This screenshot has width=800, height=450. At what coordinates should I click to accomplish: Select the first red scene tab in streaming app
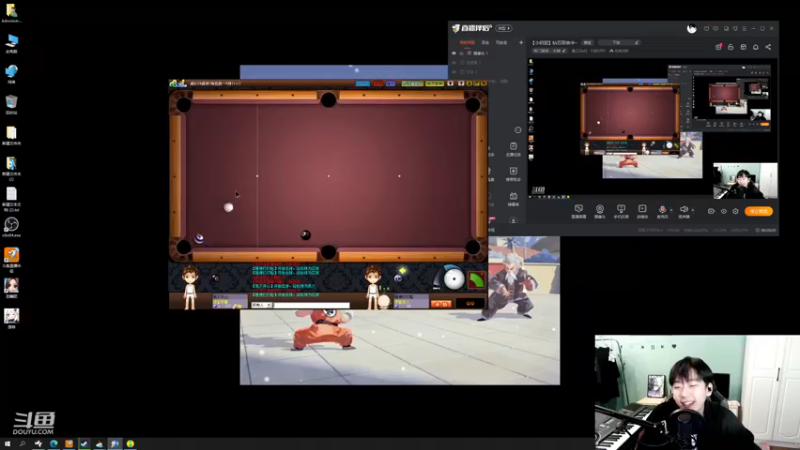tap(467, 43)
